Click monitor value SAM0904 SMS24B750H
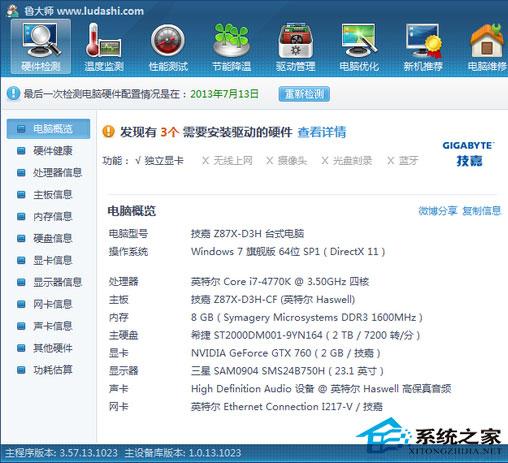Viewport: 508px width, 463px height. click(287, 371)
